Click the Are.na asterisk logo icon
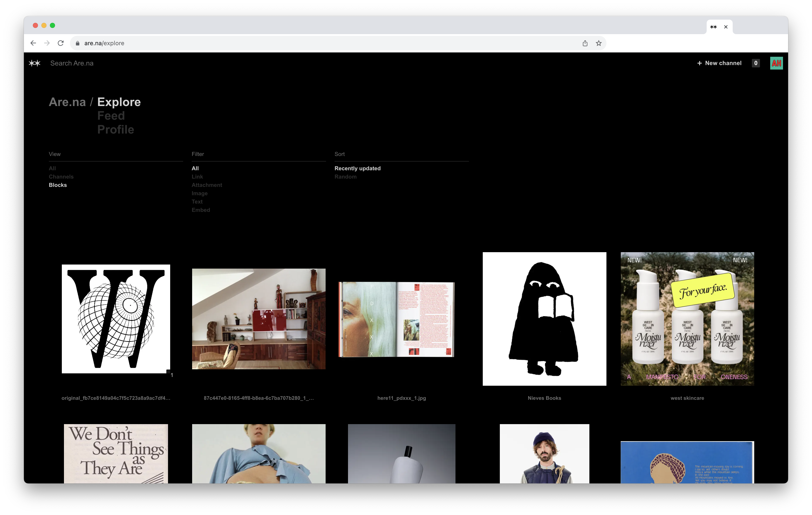Viewport: 812px width, 515px height. coord(34,63)
